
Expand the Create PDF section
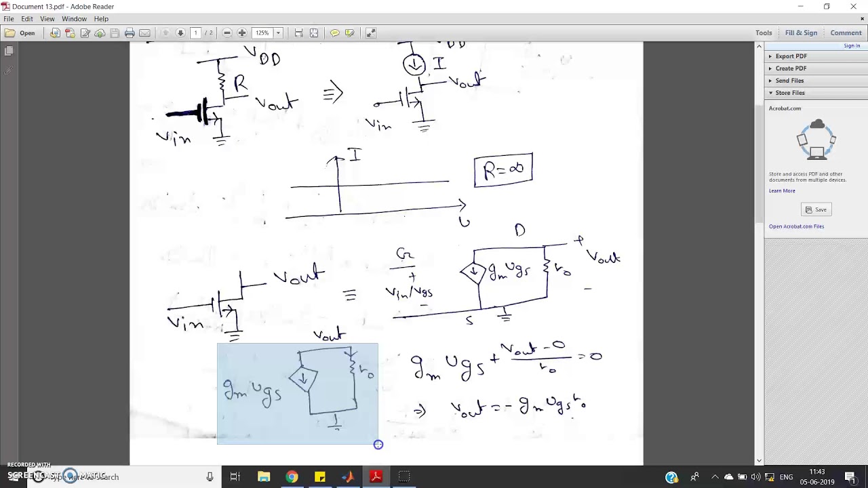coord(816,68)
